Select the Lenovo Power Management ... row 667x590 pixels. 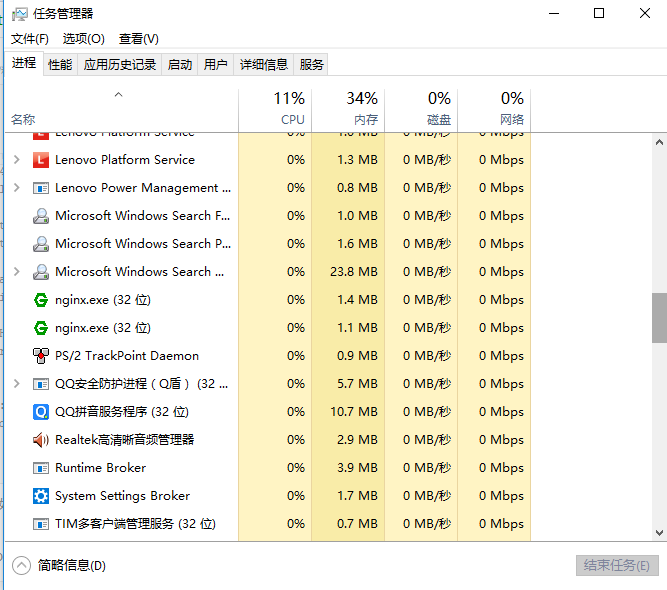pos(268,188)
